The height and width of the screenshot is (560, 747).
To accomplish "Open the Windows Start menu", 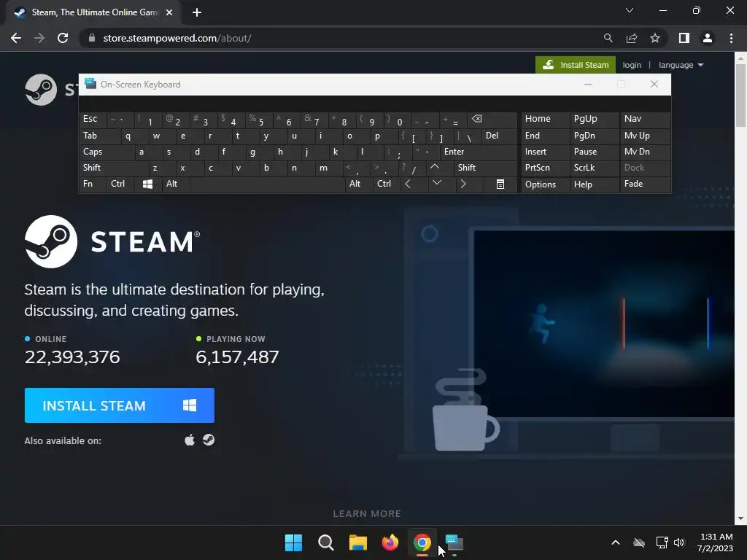I will pyautogui.click(x=293, y=542).
